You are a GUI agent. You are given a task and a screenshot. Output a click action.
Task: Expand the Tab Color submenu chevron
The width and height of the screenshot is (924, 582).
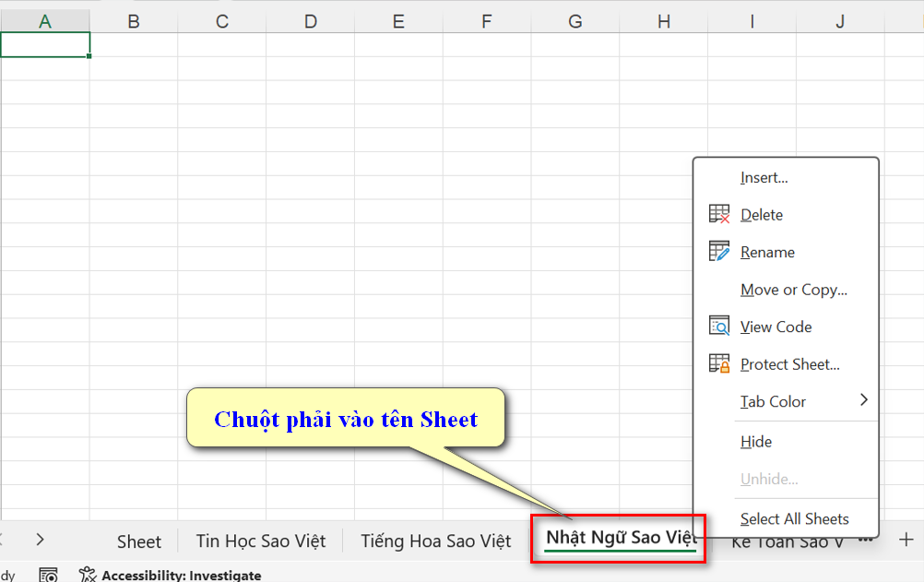tap(864, 400)
